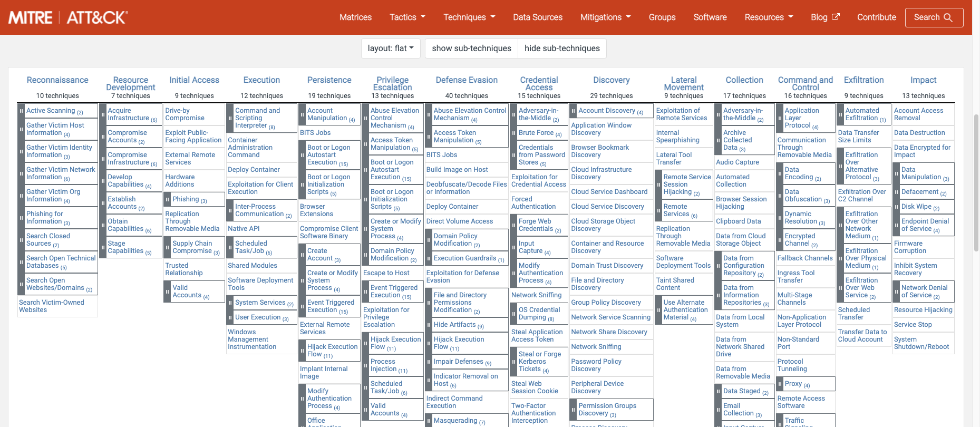
Task: Expand the handle beside Data Manipulation
Action: tap(897, 173)
